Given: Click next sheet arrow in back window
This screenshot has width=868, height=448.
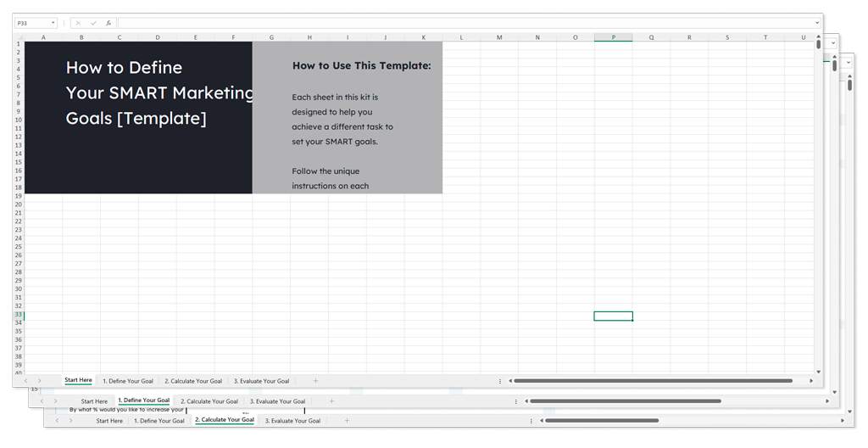Looking at the screenshot, I should pyautogui.click(x=71, y=421).
